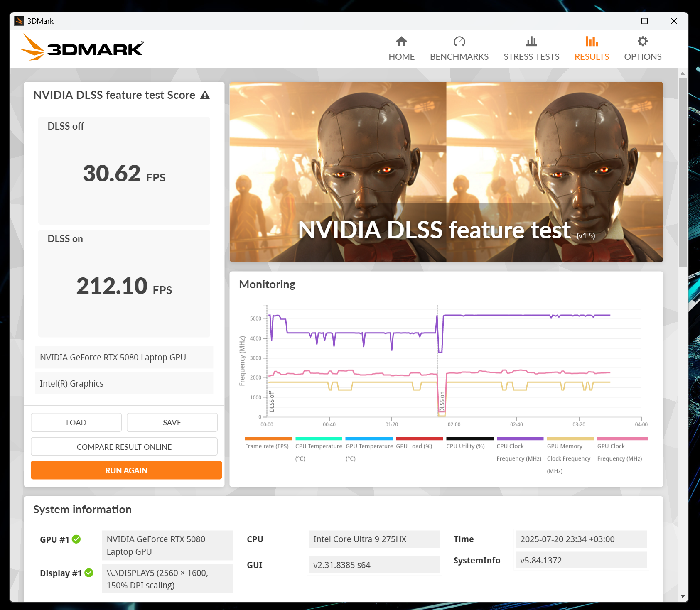This screenshot has height=610, width=700.
Task: Open the BENCHMARKS tab
Action: point(459,49)
